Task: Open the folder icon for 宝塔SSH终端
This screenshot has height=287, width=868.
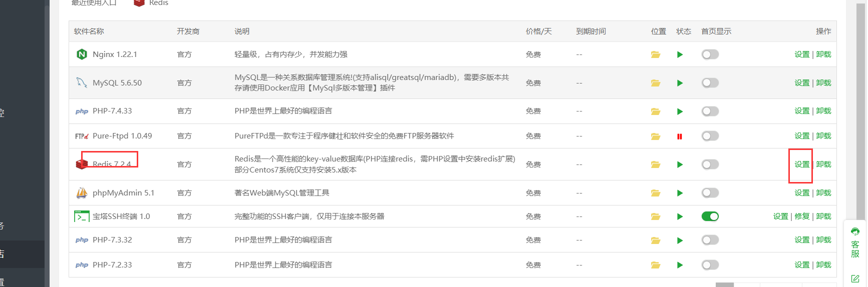Action: coord(655,216)
